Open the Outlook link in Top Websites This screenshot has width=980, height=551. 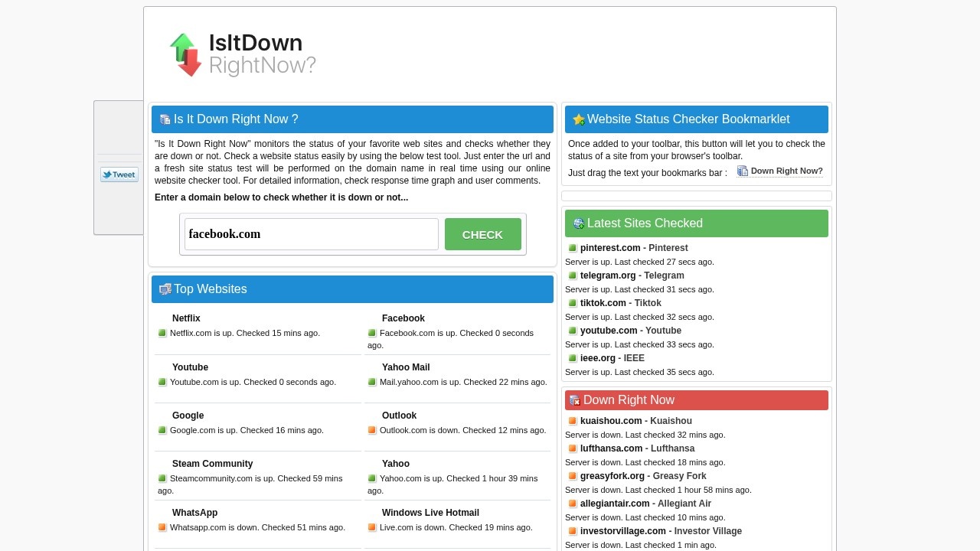399,416
